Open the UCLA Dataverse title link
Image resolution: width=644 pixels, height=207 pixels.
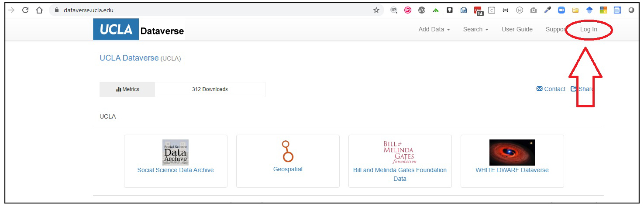click(x=129, y=58)
